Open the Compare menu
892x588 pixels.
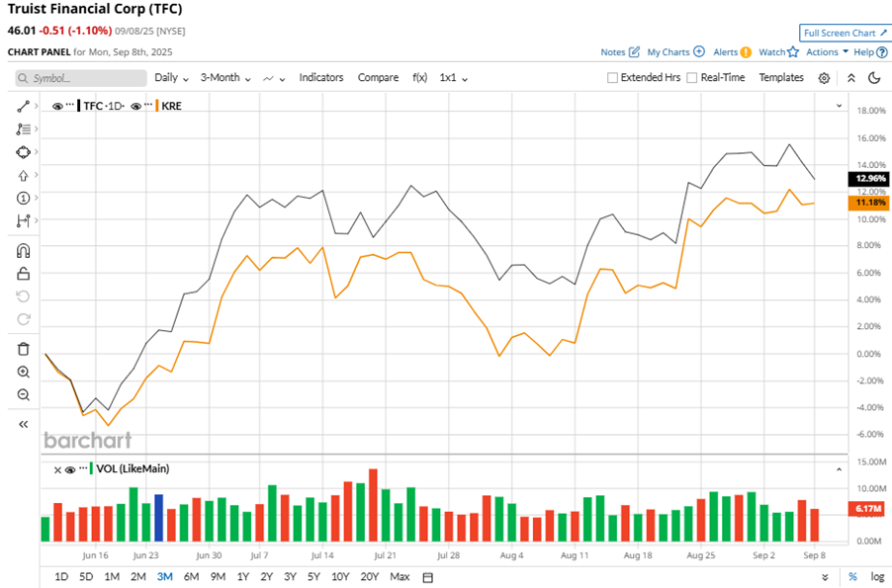[x=378, y=77]
